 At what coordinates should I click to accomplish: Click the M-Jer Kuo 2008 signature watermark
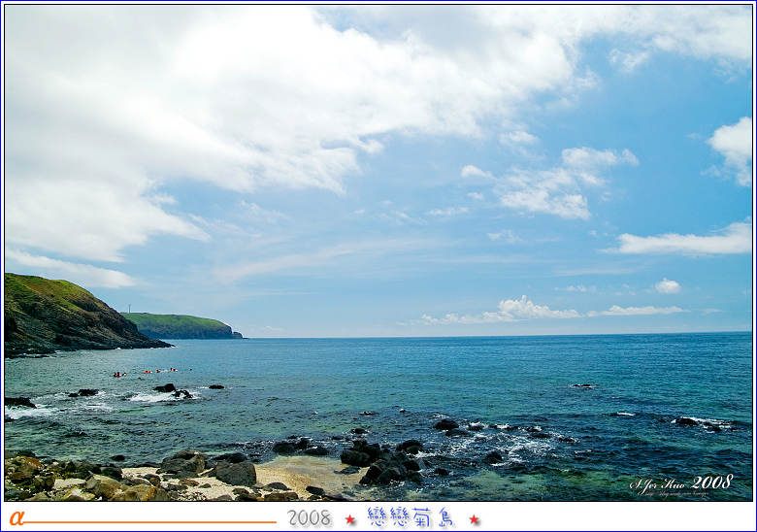coord(680,483)
